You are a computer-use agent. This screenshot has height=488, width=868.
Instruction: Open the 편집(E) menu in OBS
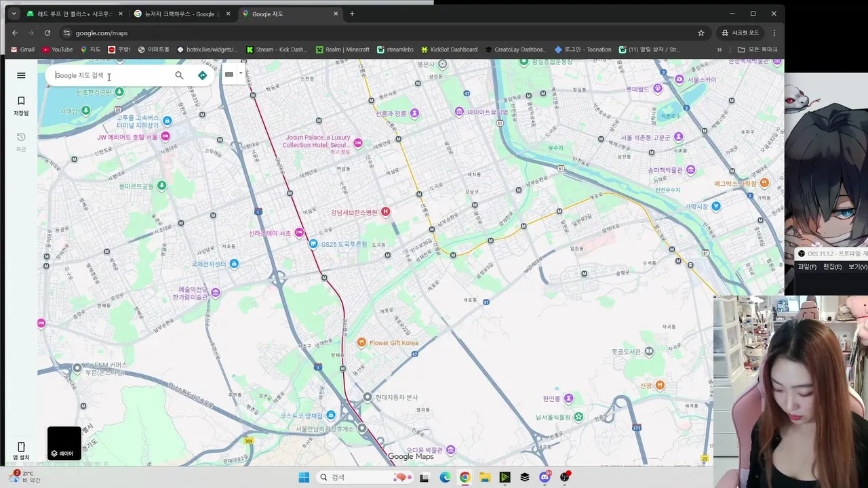(x=832, y=267)
